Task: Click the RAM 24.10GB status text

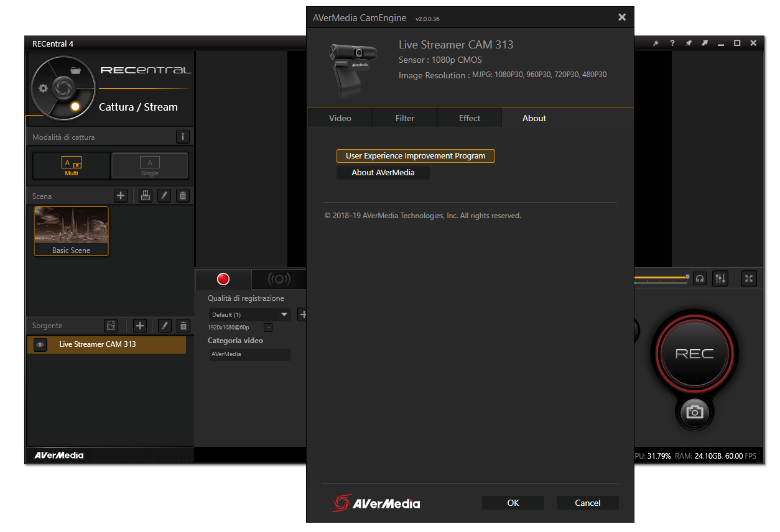Action: pos(698,456)
